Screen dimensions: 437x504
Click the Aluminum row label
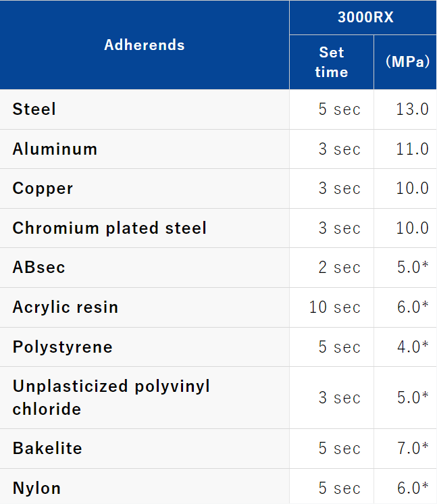point(55,149)
